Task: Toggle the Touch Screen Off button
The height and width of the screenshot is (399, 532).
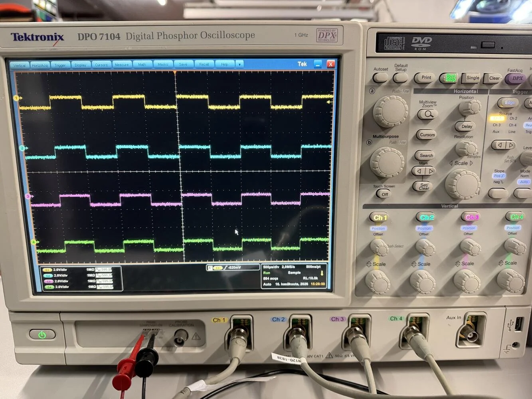Action: (x=384, y=194)
